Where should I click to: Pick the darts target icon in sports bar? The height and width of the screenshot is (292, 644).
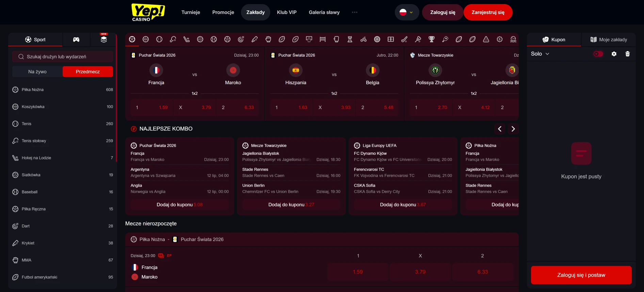click(241, 39)
